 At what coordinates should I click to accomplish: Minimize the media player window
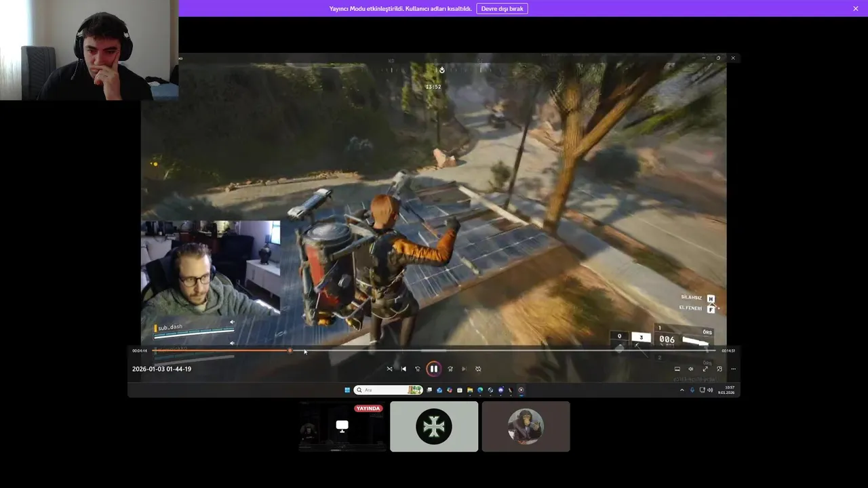click(x=703, y=58)
